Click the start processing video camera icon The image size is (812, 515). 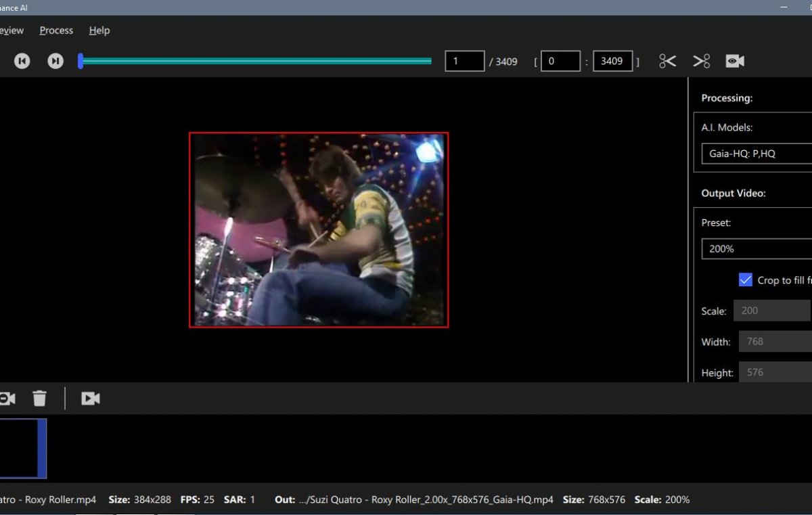coord(91,399)
